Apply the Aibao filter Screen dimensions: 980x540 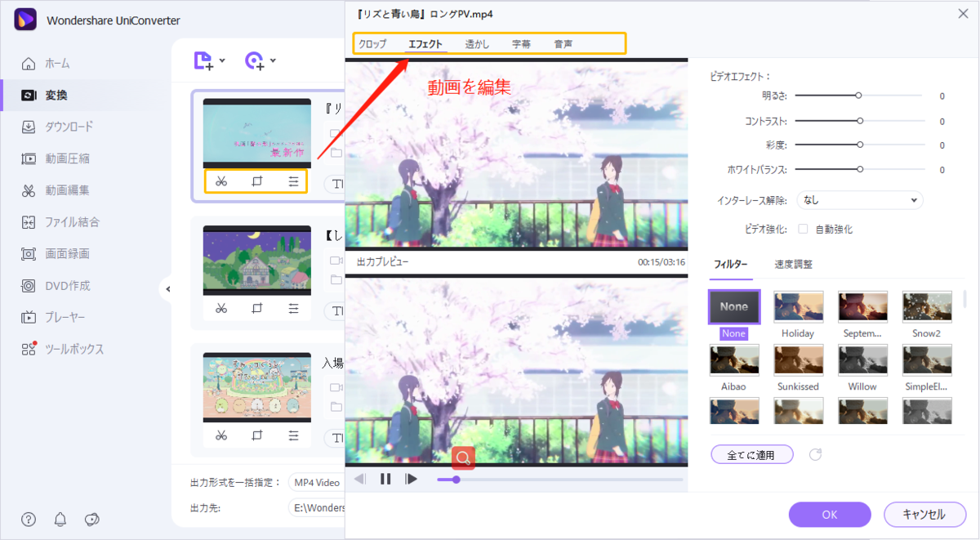coord(734,360)
